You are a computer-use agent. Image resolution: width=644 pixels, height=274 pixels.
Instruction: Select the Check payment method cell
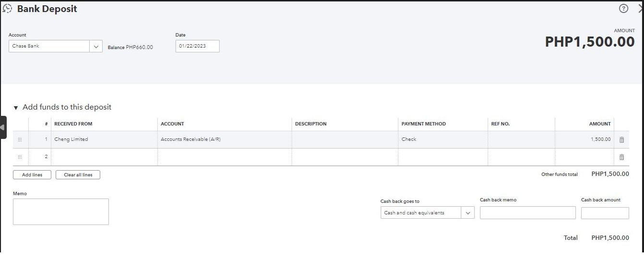click(442, 139)
